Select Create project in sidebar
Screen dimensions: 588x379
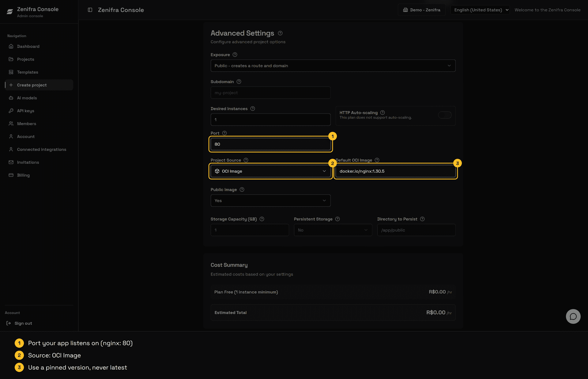(39, 85)
